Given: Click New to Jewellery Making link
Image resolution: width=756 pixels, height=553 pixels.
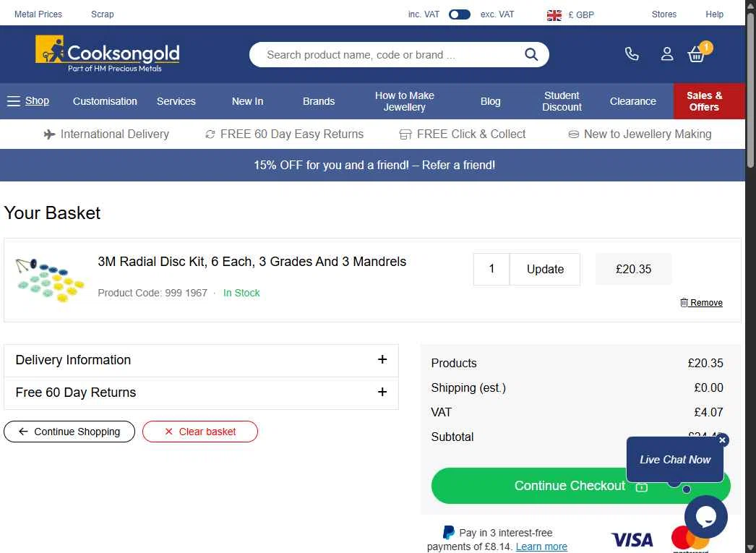Looking at the screenshot, I should 640,134.
